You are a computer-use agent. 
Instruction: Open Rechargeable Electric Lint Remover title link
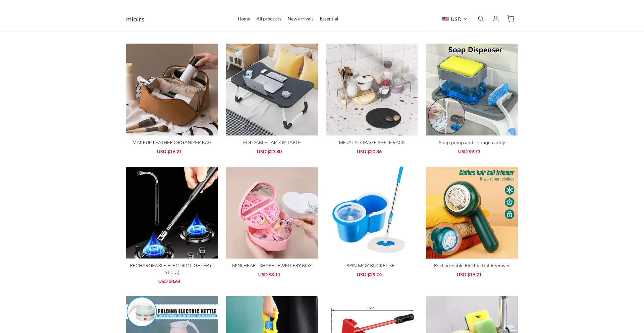click(x=472, y=266)
